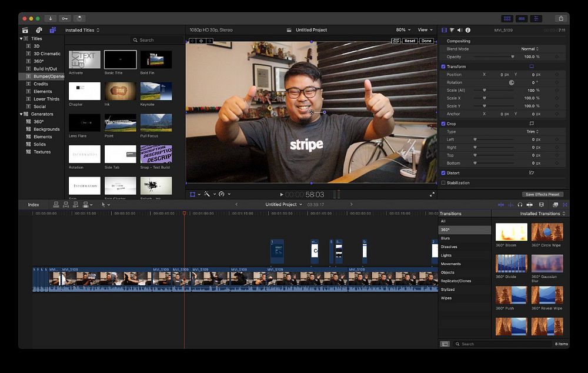Toggle the Distort checkbox
The image size is (588, 373).
[x=443, y=173]
